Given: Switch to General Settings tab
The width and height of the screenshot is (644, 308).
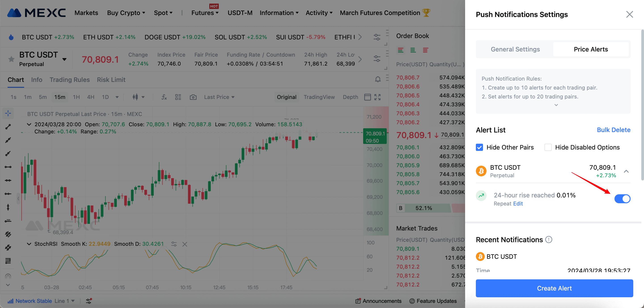Looking at the screenshot, I should click(x=515, y=49).
